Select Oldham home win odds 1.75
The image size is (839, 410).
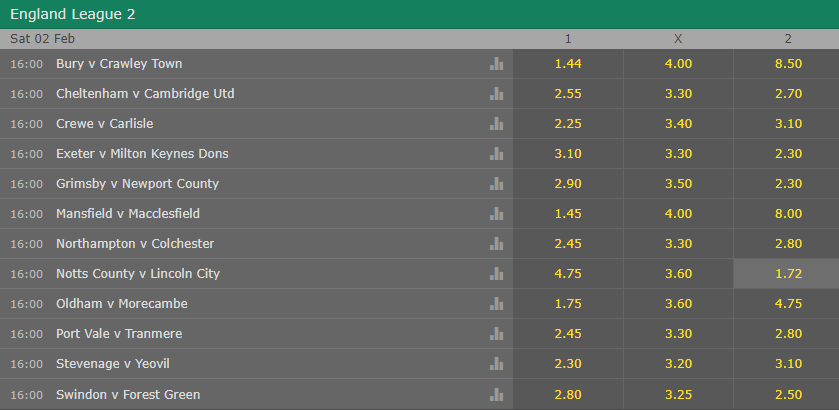click(568, 304)
